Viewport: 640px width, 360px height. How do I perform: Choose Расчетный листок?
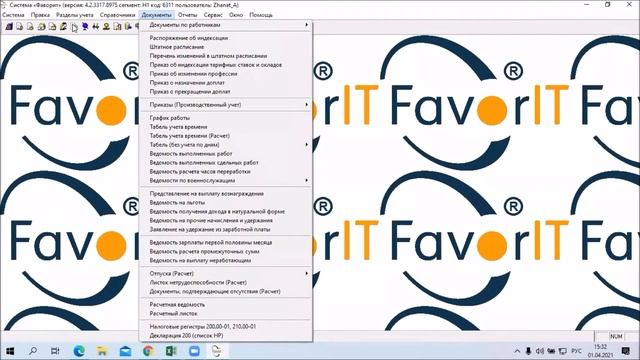226,313
